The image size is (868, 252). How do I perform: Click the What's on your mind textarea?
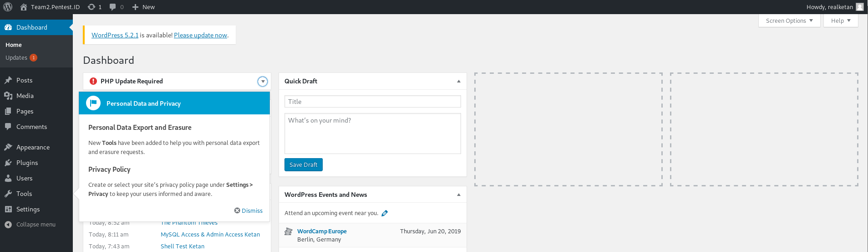pos(373,134)
